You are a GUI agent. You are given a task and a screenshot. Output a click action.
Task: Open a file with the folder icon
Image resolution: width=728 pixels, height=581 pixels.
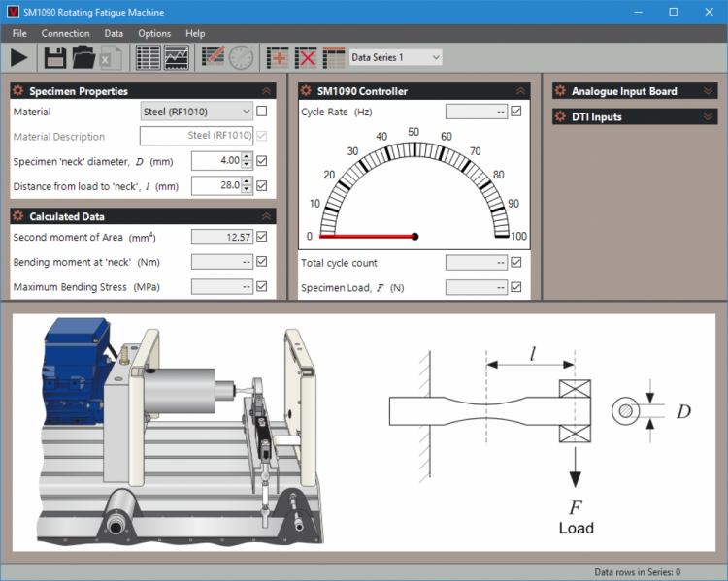click(83, 58)
